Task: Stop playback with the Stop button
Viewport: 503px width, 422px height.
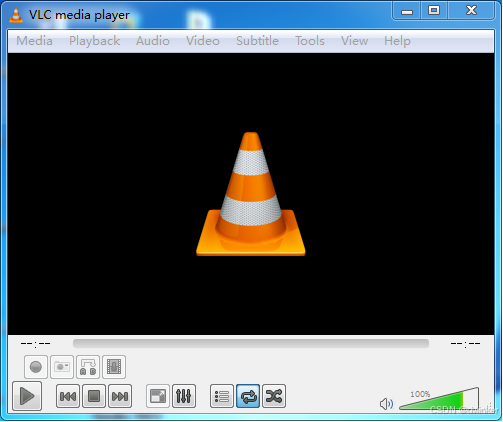Action: point(94,396)
